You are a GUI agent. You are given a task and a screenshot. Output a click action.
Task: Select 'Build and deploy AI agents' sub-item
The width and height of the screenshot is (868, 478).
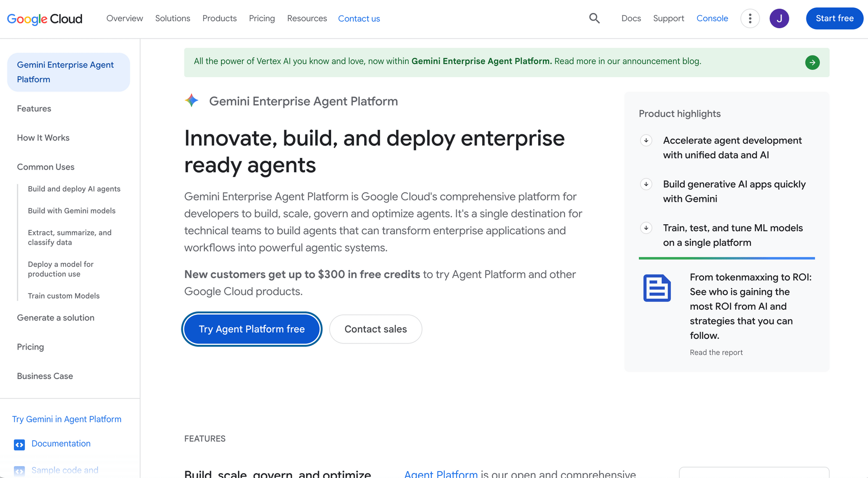(x=74, y=189)
